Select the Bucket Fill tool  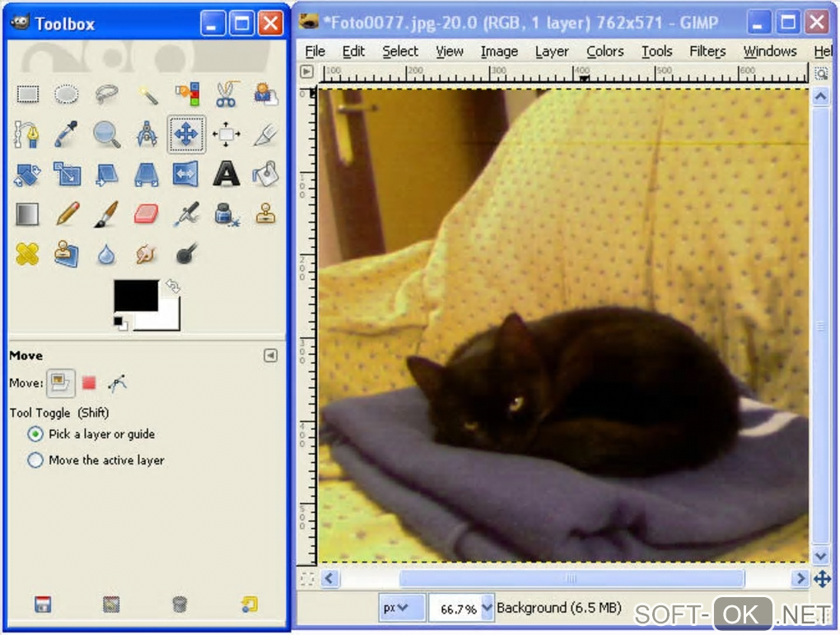coord(266,174)
